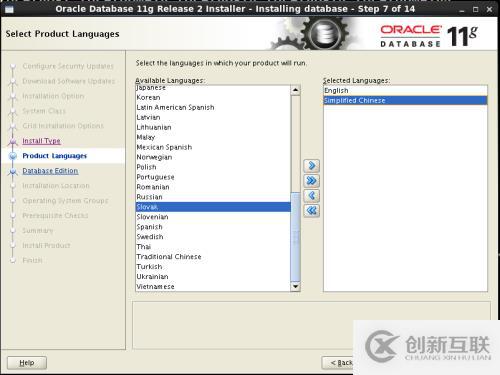The image size is (500, 375).
Task: Select Thai in Available Languages
Action: click(x=213, y=247)
